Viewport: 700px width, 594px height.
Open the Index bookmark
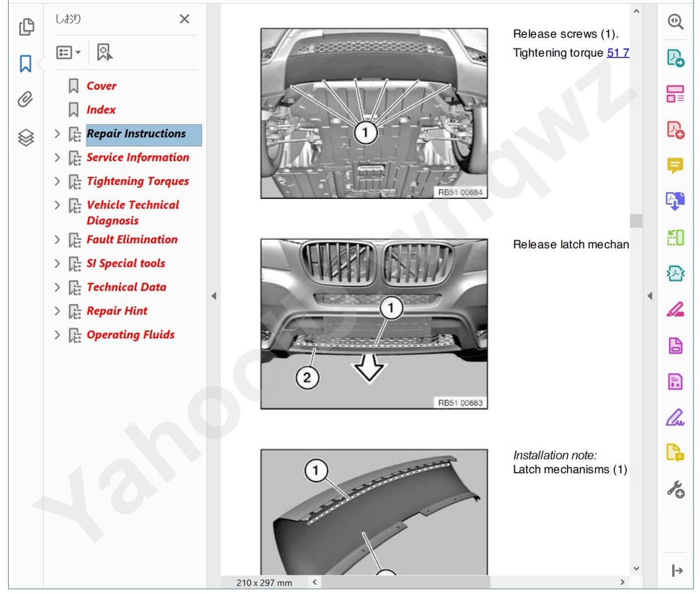(101, 110)
